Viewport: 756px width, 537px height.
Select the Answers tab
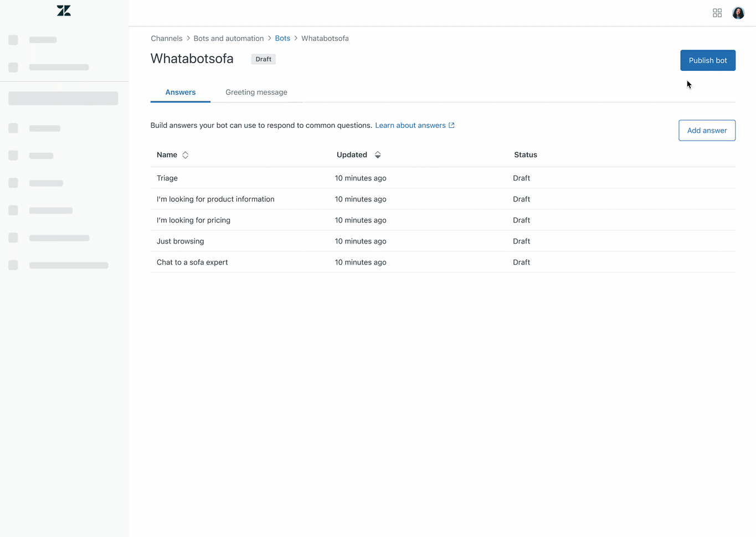(x=181, y=92)
